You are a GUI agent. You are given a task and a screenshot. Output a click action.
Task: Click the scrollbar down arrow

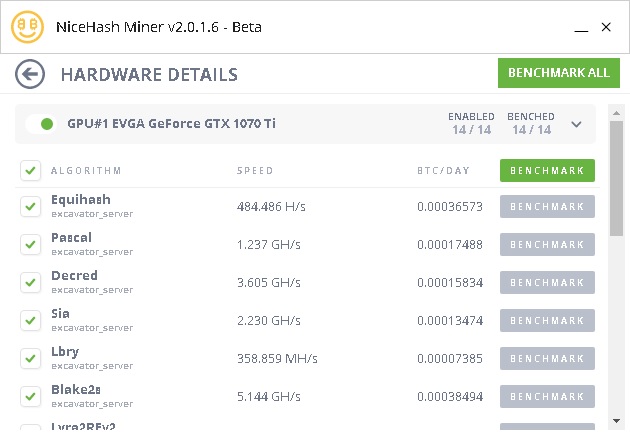click(x=616, y=421)
